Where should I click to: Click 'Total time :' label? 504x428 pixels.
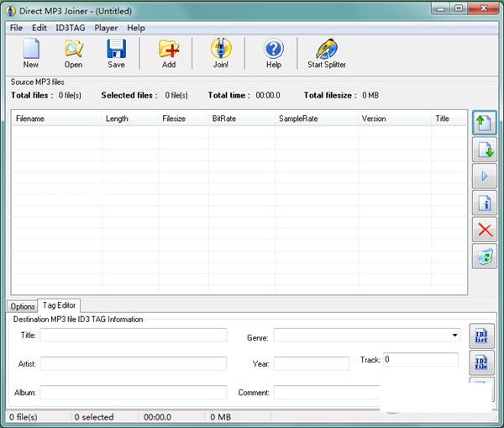point(228,95)
